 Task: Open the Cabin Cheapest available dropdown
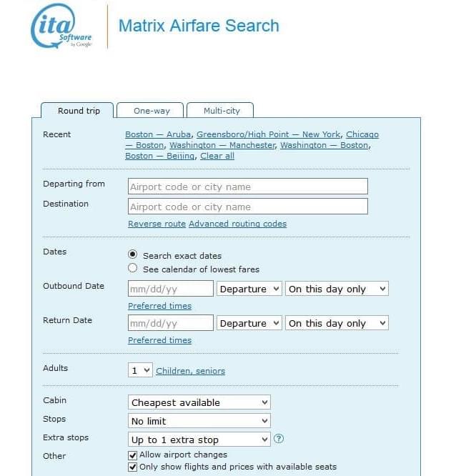(199, 402)
